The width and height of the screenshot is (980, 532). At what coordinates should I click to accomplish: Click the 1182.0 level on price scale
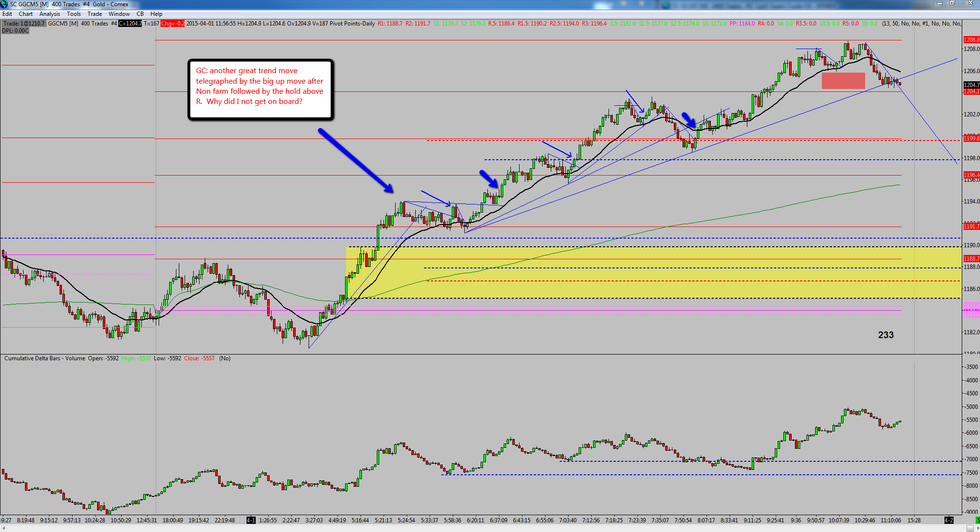click(x=971, y=332)
